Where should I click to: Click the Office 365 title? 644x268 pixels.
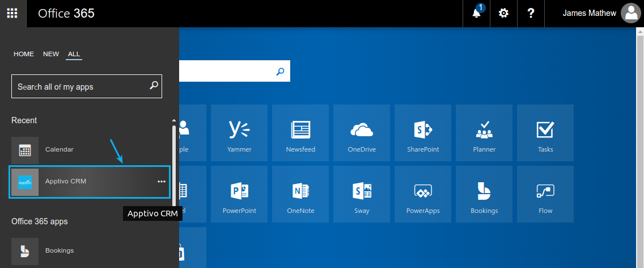pos(66,13)
